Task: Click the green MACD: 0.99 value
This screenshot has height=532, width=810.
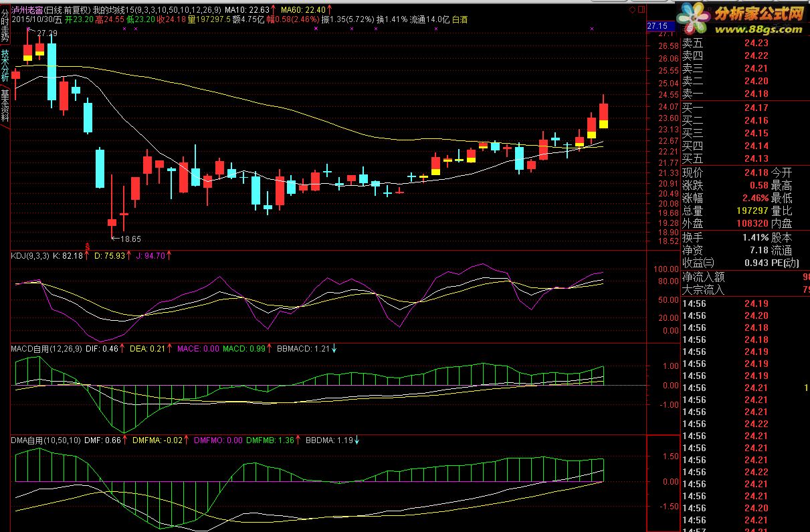Action: point(244,348)
